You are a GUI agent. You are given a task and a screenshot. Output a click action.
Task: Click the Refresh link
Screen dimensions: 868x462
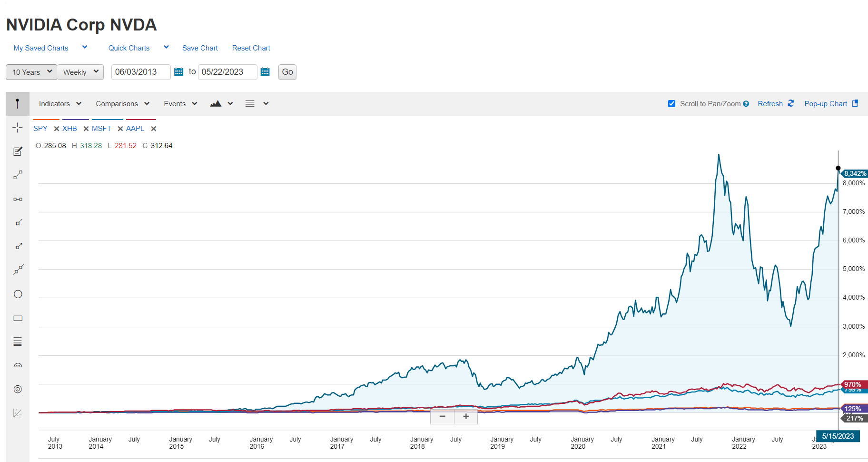coord(770,104)
